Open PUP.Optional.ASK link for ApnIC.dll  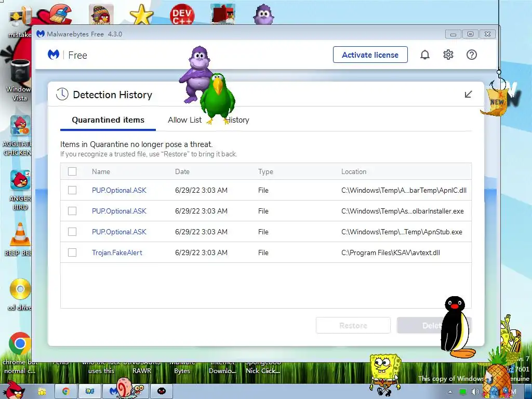coord(119,190)
